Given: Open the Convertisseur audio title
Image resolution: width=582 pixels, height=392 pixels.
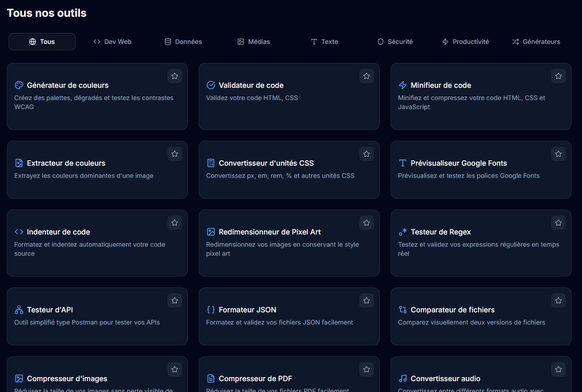Looking at the screenshot, I should click(445, 378).
